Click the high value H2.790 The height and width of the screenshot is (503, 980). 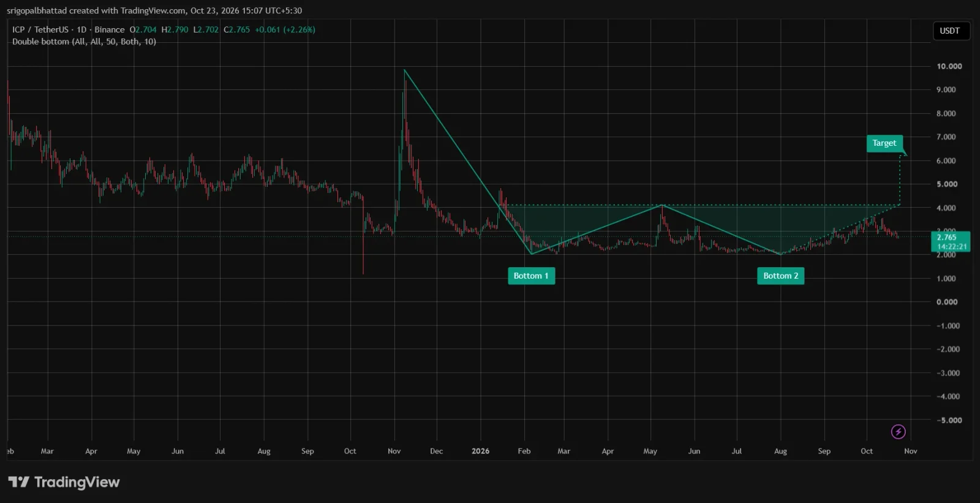pos(175,29)
